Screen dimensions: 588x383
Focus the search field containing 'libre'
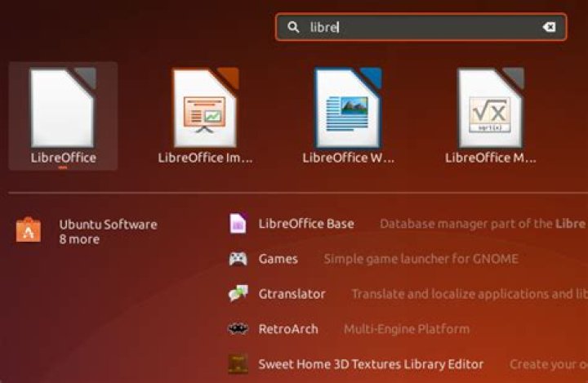(421, 27)
